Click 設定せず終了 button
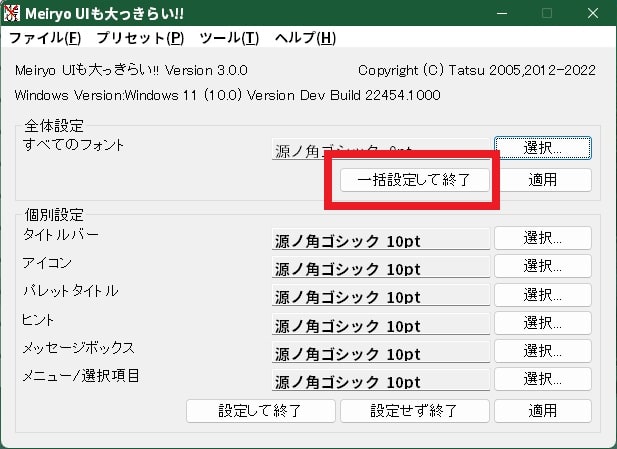This screenshot has height=449, width=617. [x=415, y=411]
